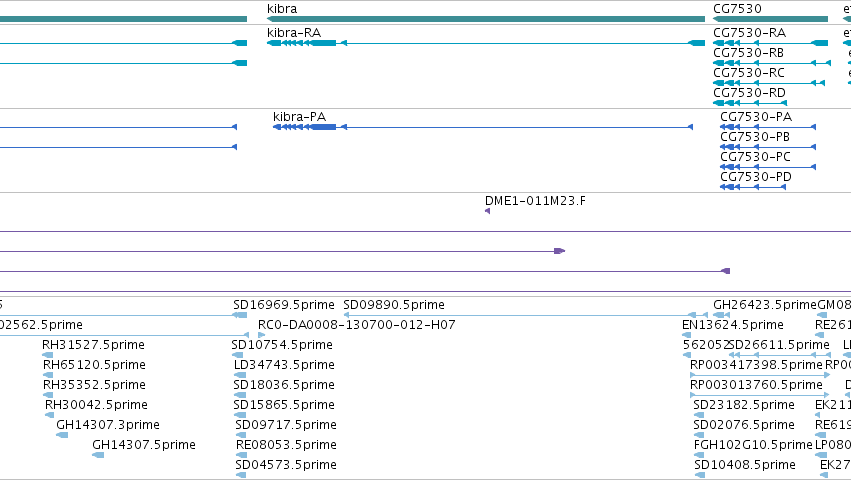Click the SD10408.5prime arrow glyph
The width and height of the screenshot is (851, 480).
pyautogui.click(x=700, y=475)
